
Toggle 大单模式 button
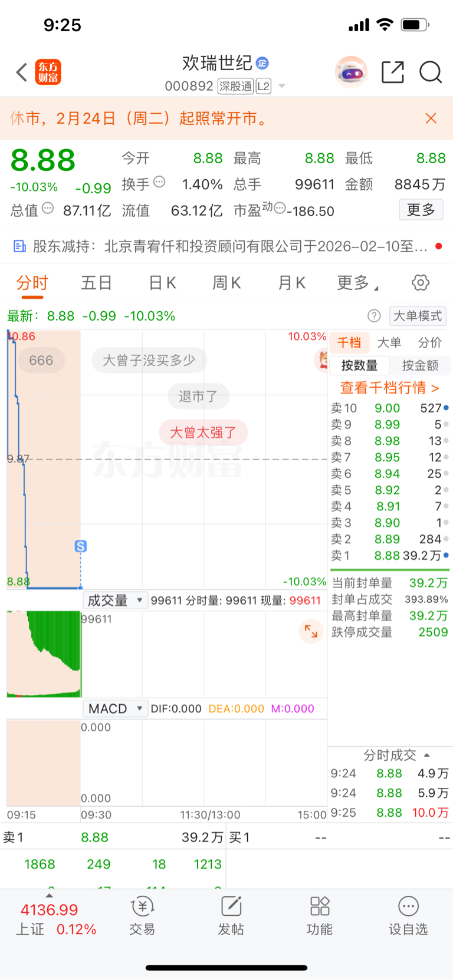tap(418, 316)
